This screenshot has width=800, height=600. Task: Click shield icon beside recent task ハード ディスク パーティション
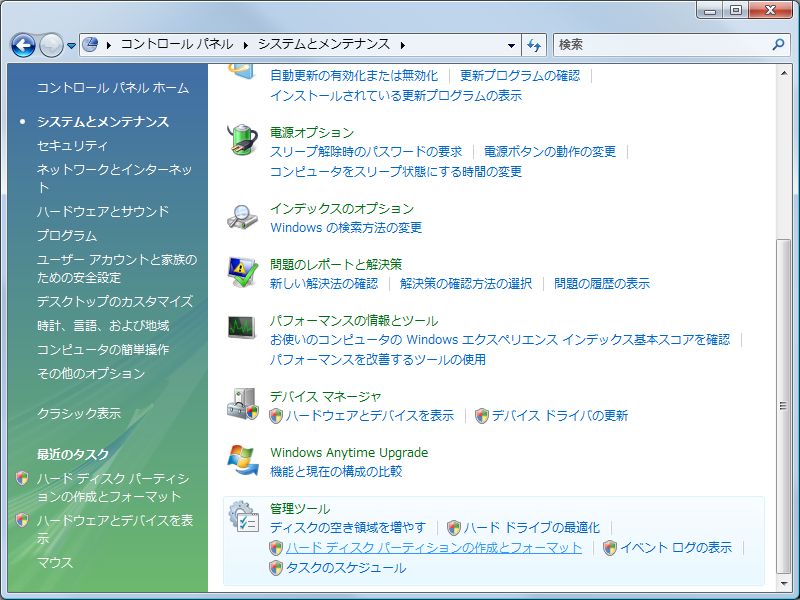pyautogui.click(x=22, y=478)
